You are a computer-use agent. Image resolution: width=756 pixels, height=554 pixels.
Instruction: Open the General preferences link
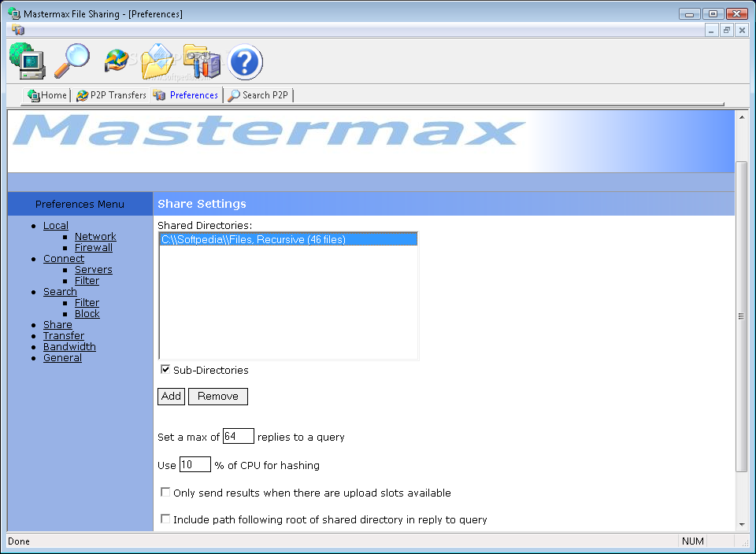pyautogui.click(x=62, y=358)
